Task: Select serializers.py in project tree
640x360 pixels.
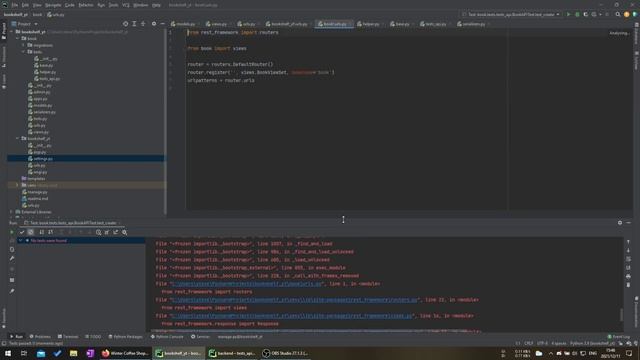Action: coord(44,112)
